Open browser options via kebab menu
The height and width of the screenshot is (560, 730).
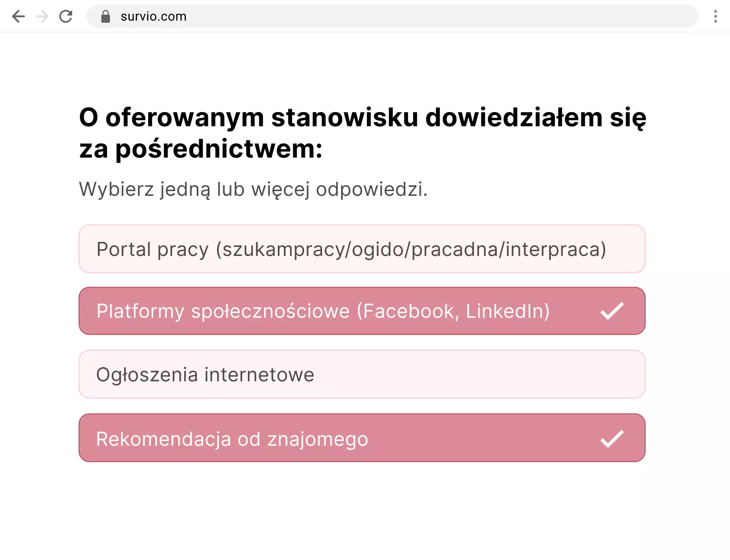(x=715, y=16)
